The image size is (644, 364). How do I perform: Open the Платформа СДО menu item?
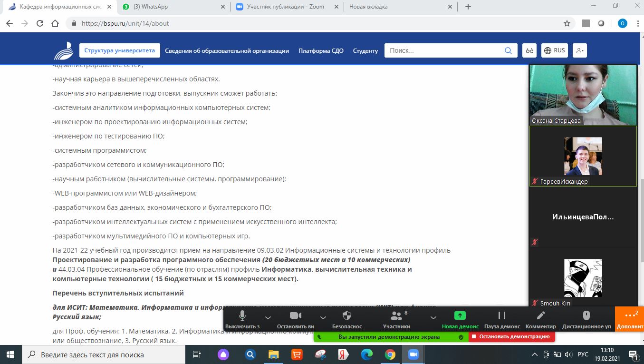pos(321,50)
